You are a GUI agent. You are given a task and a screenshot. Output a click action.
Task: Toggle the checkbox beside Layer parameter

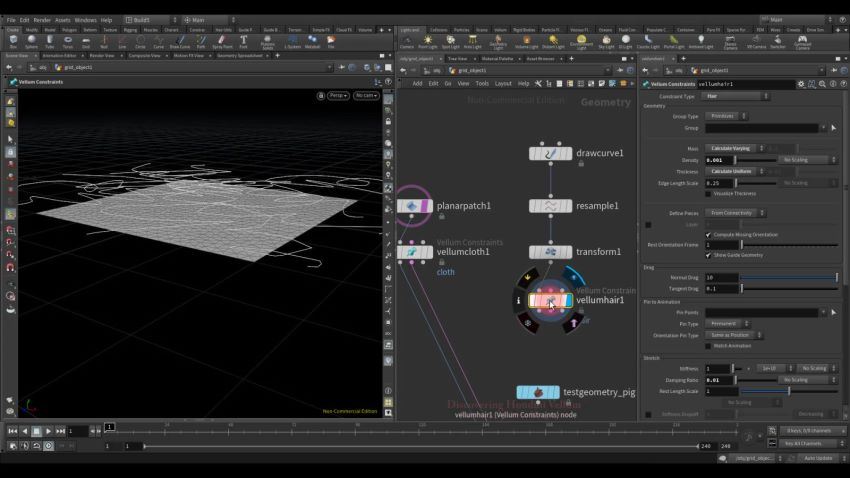pos(648,224)
